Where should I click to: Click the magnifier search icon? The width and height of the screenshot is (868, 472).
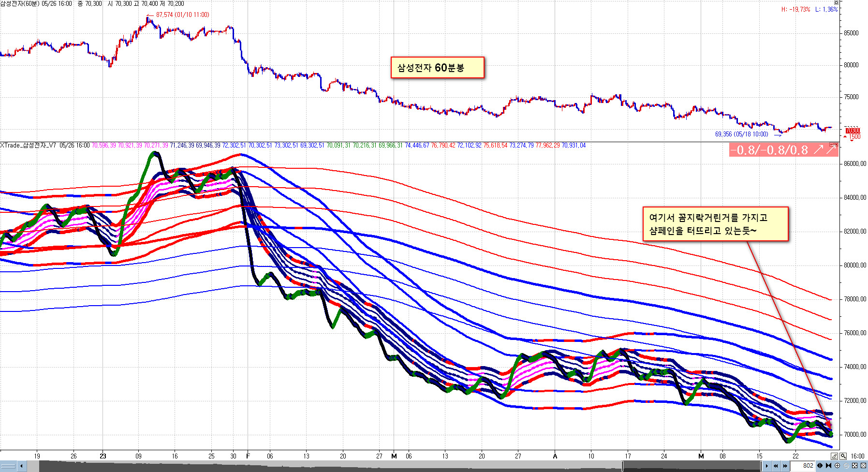click(x=843, y=456)
